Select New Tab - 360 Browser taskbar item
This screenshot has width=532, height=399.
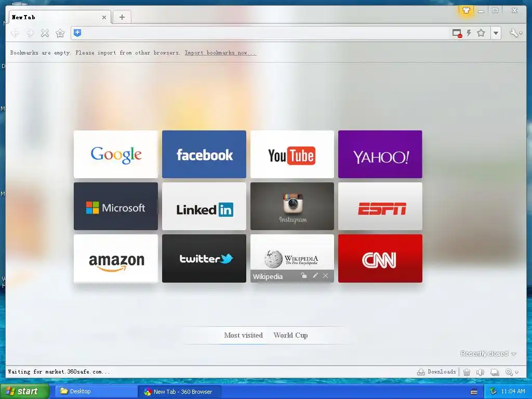(x=179, y=392)
